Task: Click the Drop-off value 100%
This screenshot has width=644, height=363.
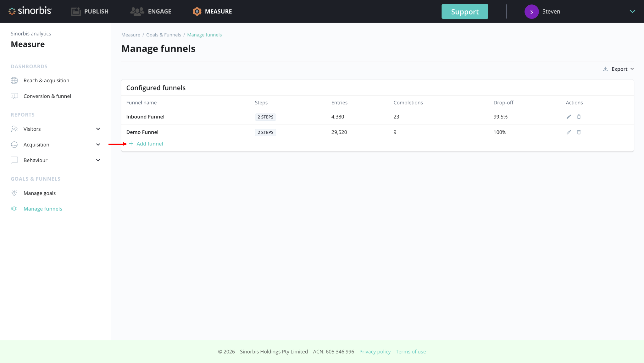Action: (500, 132)
